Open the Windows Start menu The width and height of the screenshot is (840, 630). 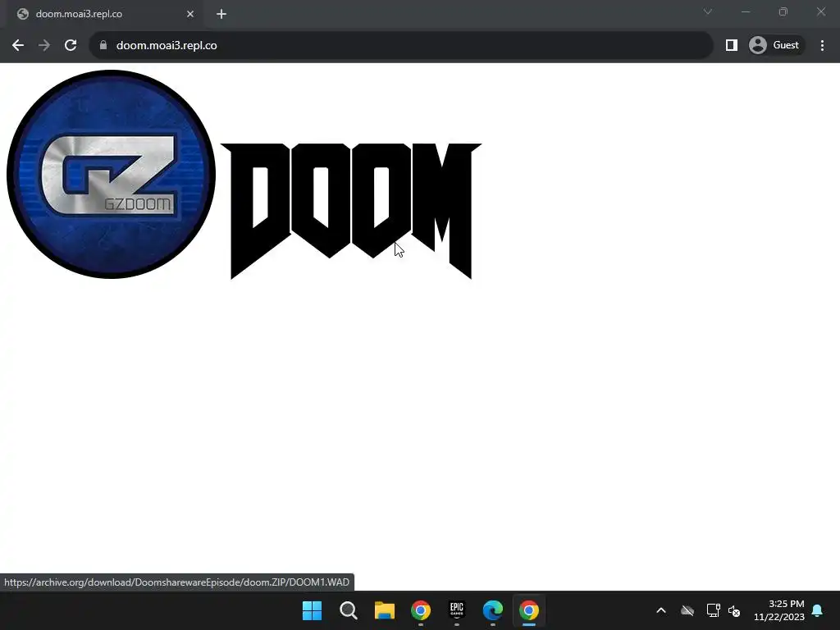312,610
